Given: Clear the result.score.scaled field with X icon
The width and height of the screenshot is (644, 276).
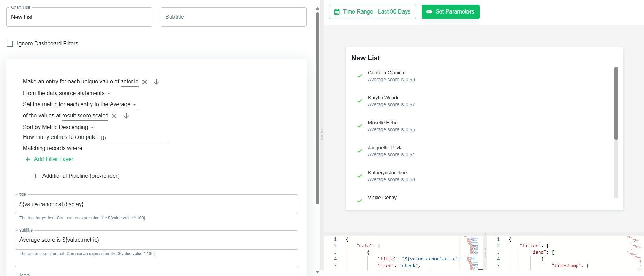Looking at the screenshot, I should [114, 116].
